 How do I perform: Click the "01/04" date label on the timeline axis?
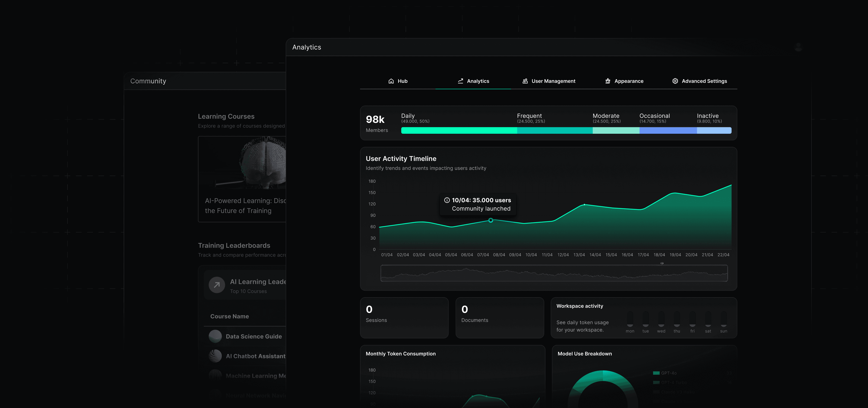tap(387, 255)
